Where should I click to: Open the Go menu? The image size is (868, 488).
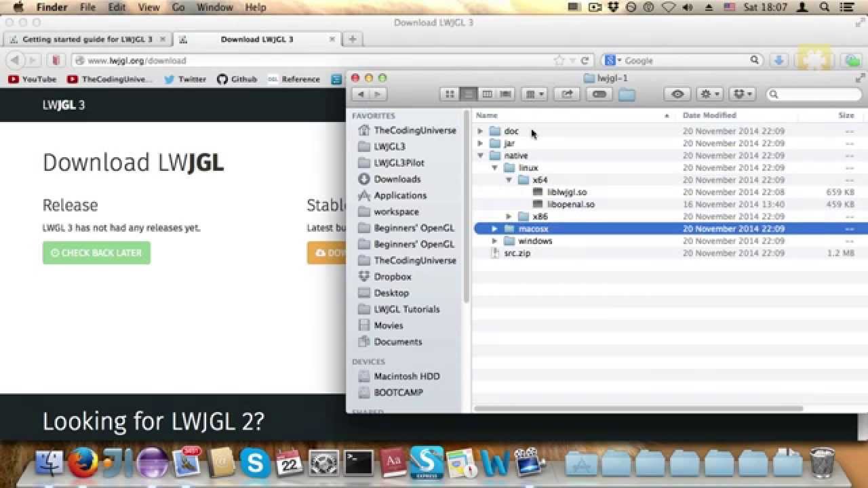pos(178,7)
